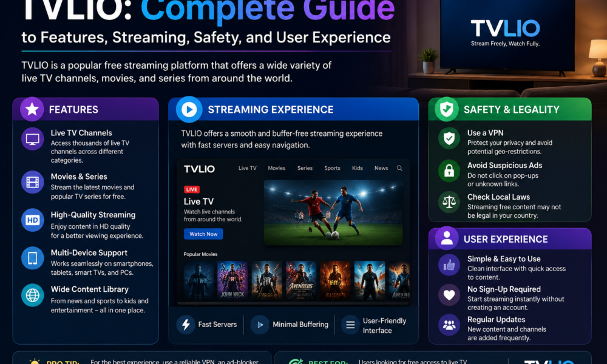This screenshot has width=607, height=364.
Task: Click the 'Avoid Suspicious Ads' title
Action: pos(504,165)
